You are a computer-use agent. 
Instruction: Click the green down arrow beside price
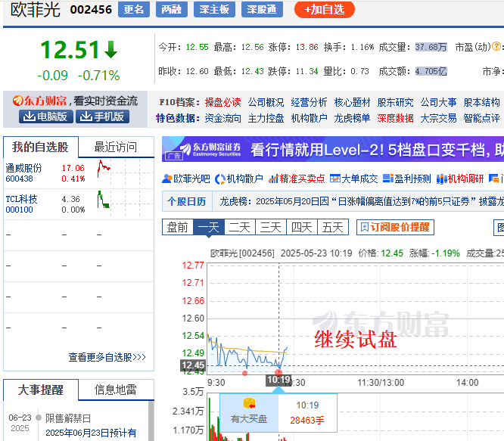111,49
